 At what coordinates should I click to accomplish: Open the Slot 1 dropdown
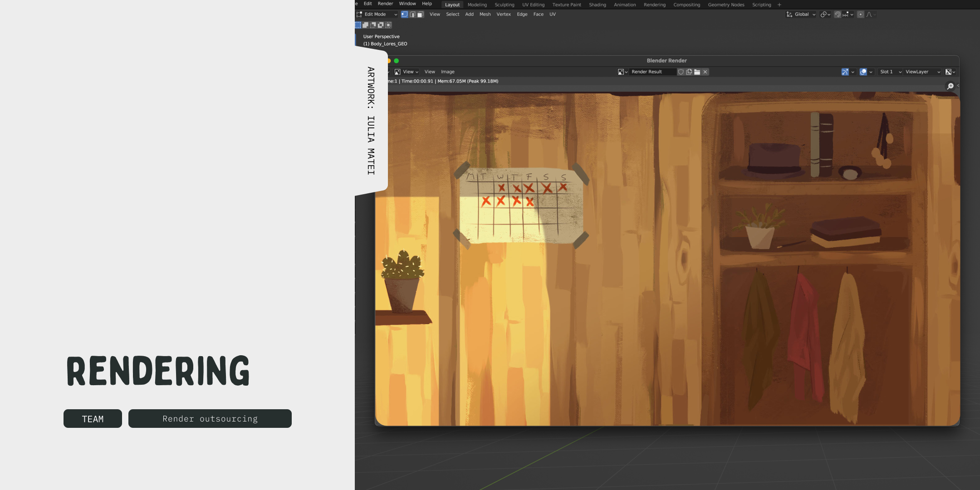[890, 72]
